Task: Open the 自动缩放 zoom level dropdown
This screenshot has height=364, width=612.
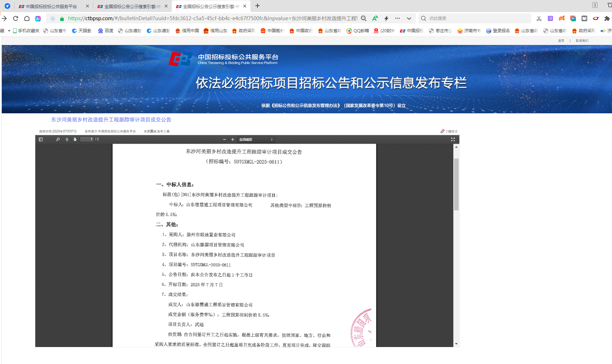Action: [x=256, y=139]
